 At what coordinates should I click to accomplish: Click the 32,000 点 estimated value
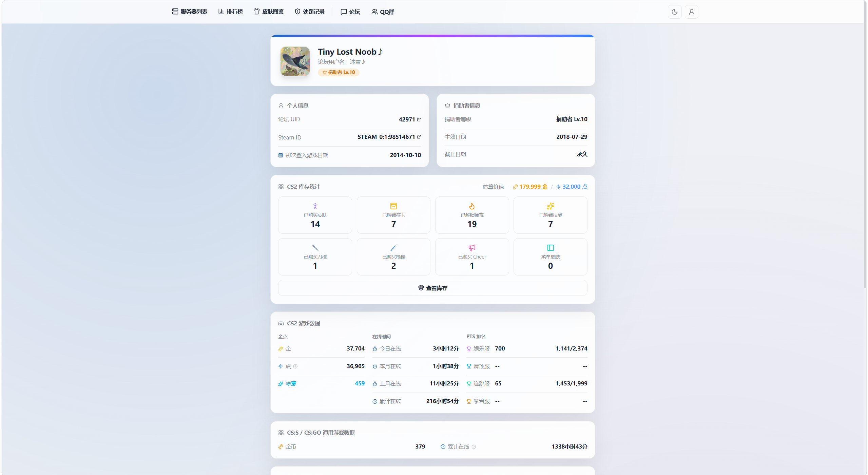[572, 187]
